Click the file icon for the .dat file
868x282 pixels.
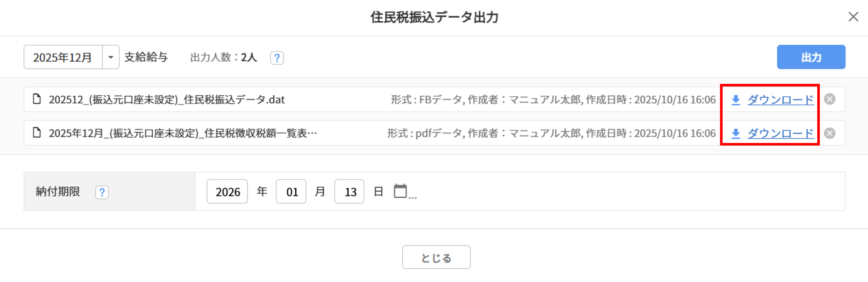tap(37, 99)
